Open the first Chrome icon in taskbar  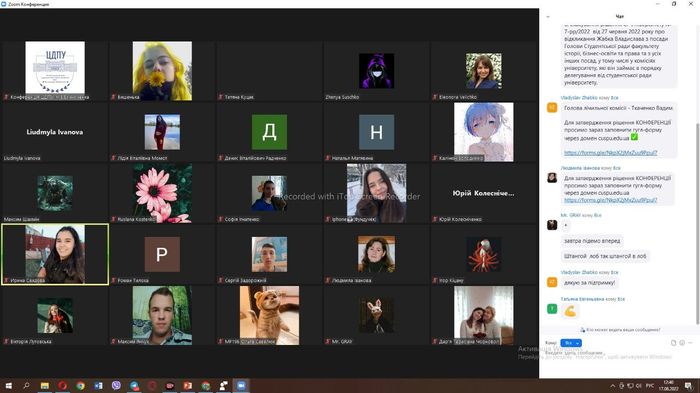point(80,385)
